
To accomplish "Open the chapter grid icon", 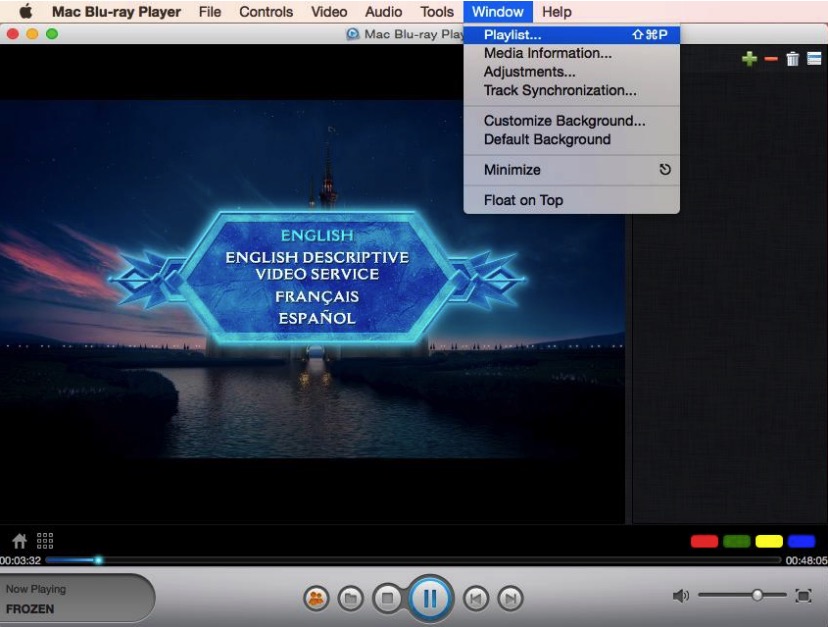I will coord(45,541).
